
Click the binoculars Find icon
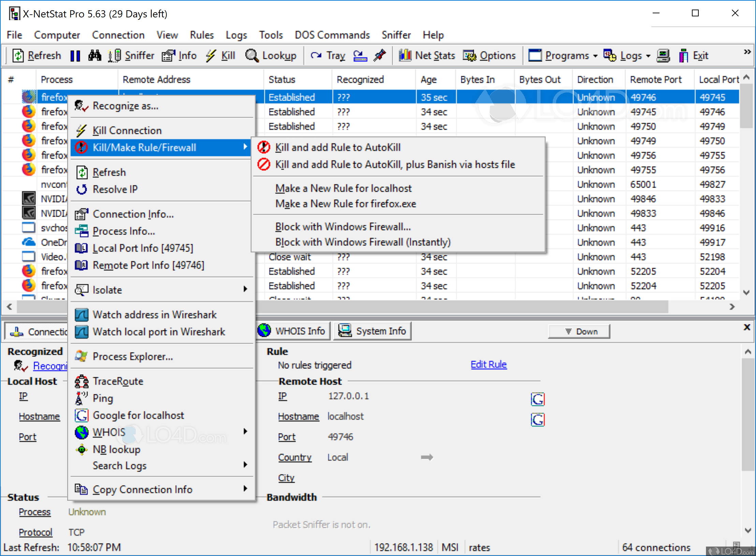coord(94,56)
